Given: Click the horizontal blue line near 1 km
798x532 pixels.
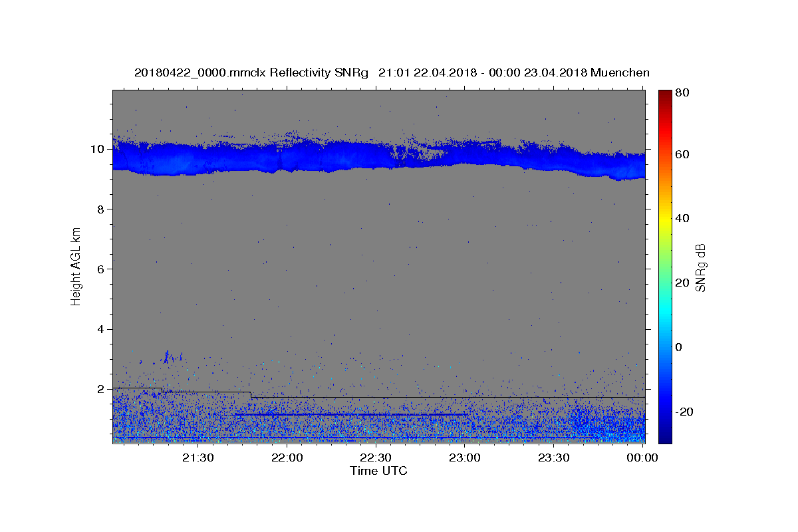Looking at the screenshot, I should [351, 414].
